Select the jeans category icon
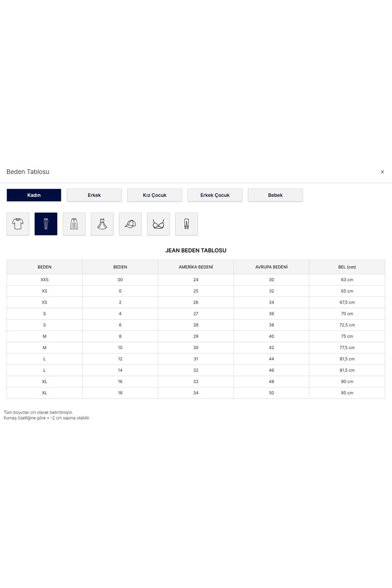This screenshot has height=588, width=392. point(46,224)
